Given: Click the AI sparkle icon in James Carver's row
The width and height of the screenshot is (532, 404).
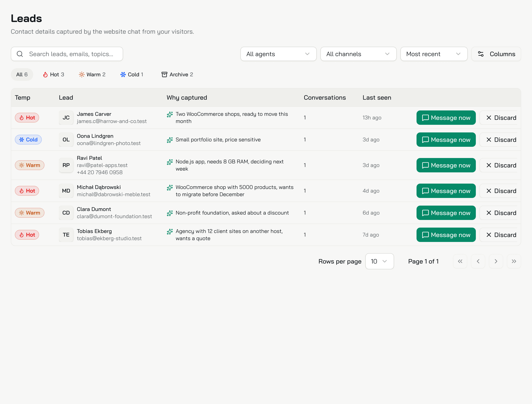Looking at the screenshot, I should coord(170,114).
